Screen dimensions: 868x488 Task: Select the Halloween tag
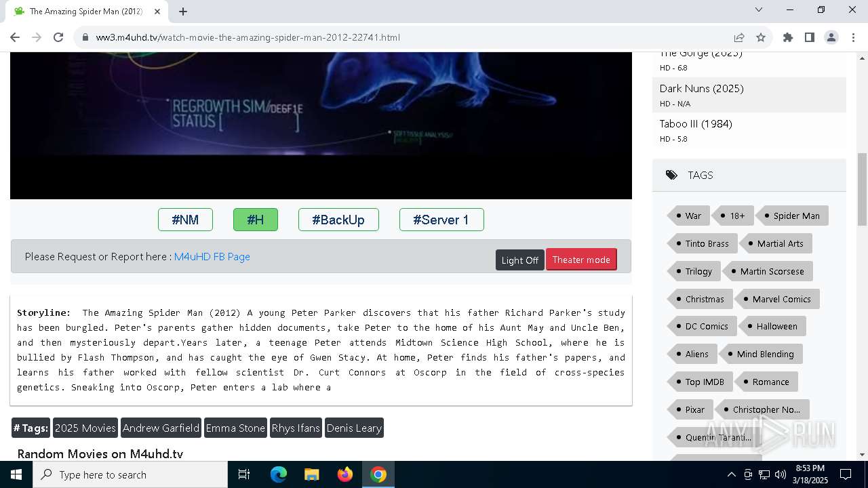click(772, 326)
